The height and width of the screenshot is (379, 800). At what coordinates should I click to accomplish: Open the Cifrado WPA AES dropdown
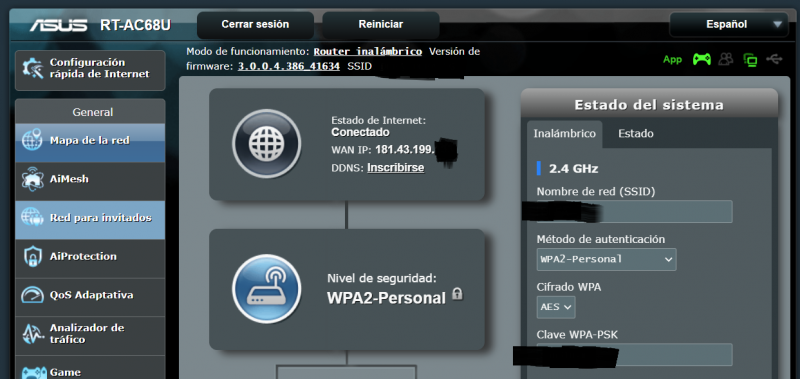(556, 307)
